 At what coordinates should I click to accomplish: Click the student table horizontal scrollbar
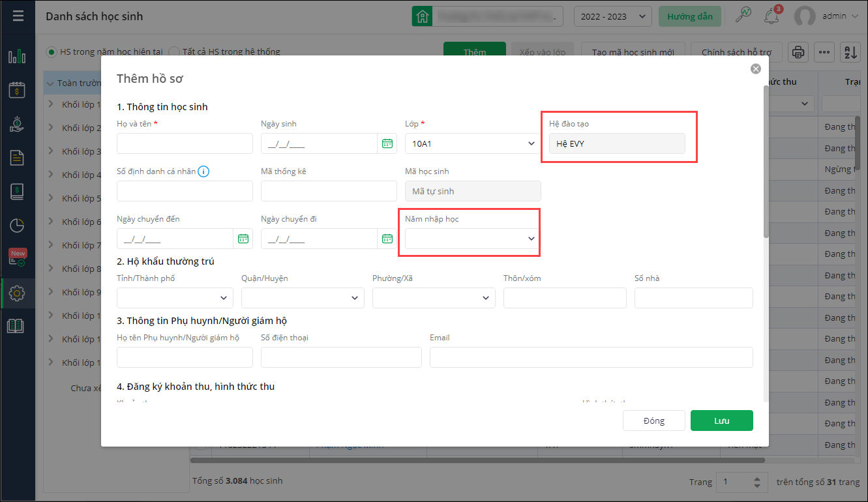point(477,460)
